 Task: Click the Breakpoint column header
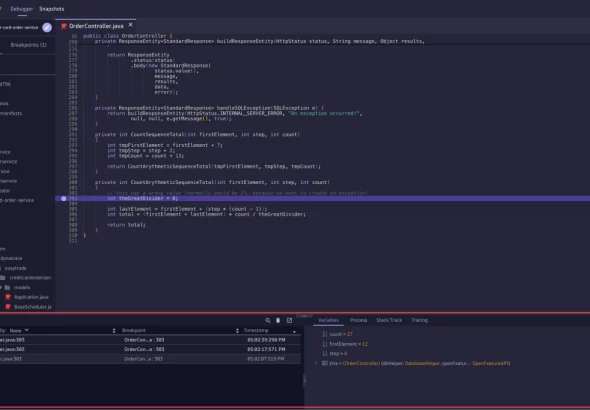(134, 331)
